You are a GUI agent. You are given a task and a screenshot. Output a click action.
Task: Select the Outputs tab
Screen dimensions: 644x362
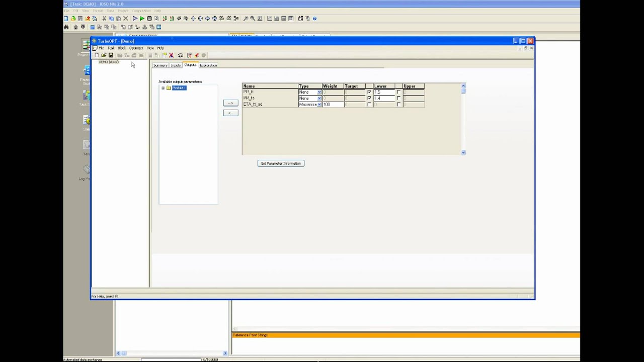click(x=190, y=65)
